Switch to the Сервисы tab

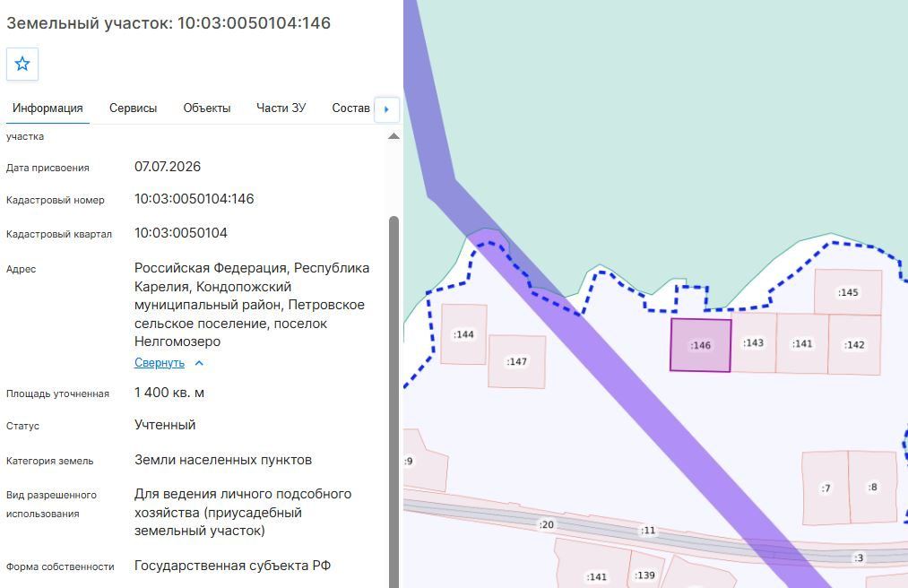[134, 108]
